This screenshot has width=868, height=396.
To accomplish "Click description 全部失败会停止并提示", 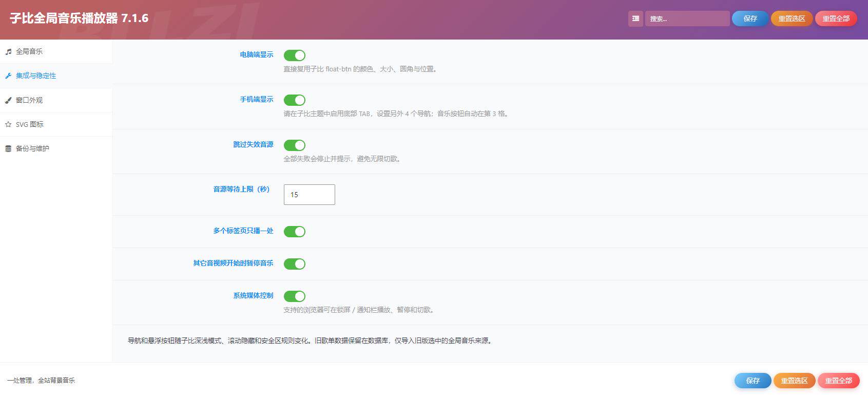I will [342, 159].
